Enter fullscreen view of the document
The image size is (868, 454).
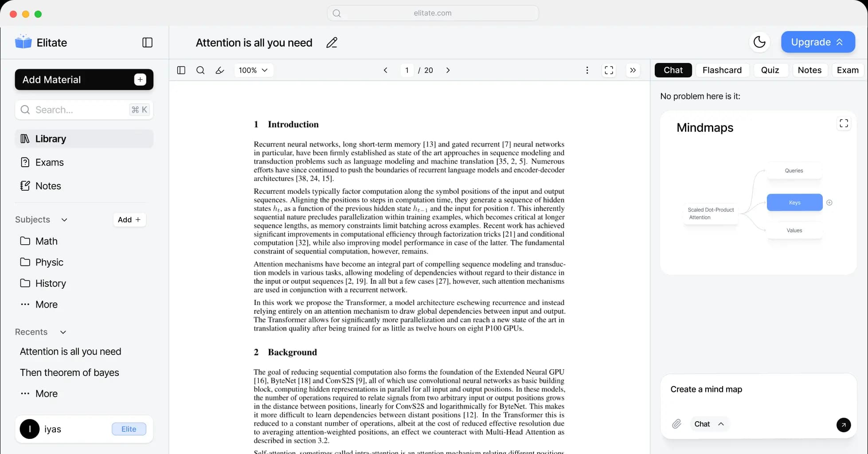coord(608,70)
